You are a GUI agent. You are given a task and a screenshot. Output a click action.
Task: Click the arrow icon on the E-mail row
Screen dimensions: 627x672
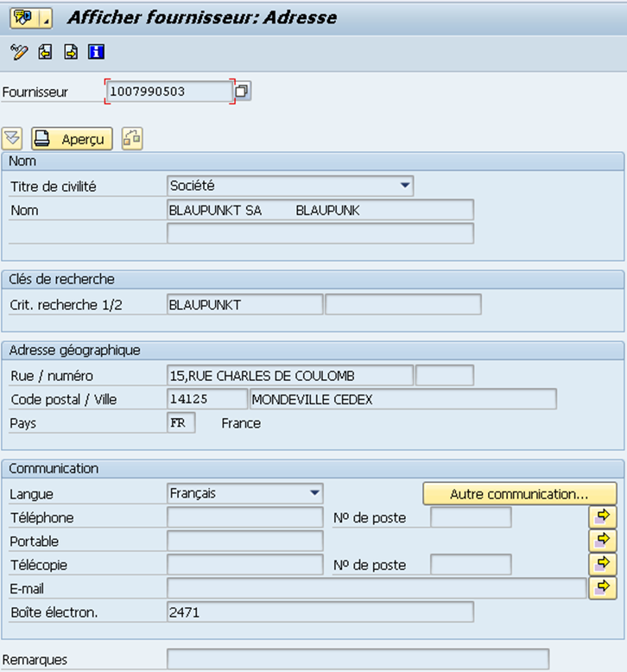pos(603,587)
